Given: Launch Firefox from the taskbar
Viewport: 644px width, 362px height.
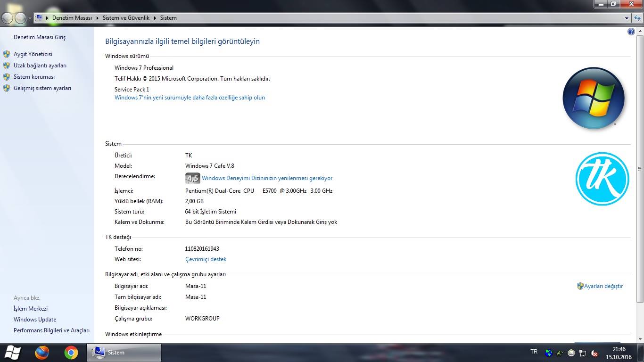Looking at the screenshot, I should [42, 353].
